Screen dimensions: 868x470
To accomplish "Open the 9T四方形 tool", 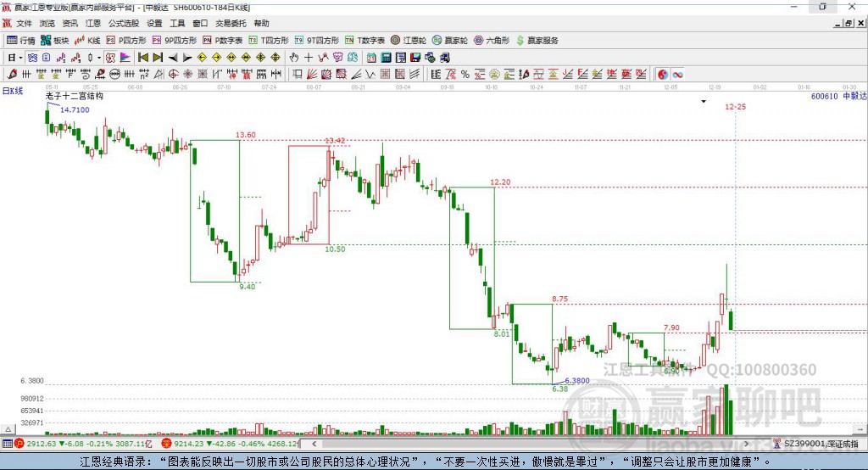I will click(x=317, y=41).
